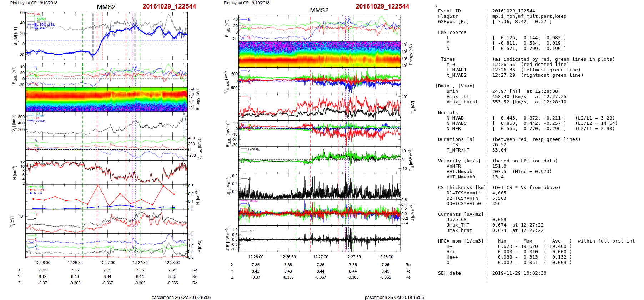Select the '(HTcc = 0.973)' text
644x300 pixels.
coord(532,172)
